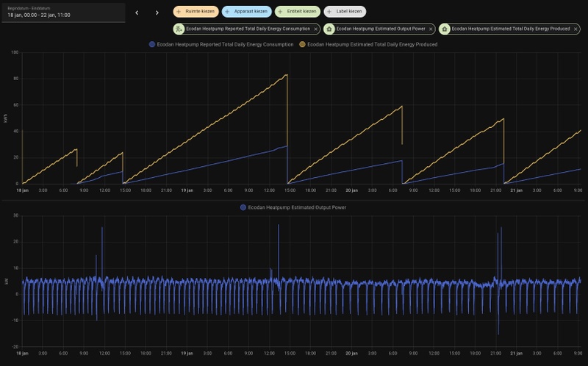The image size is (588, 366).
Task: Click Energy Consumption chip label text
Action: 248,29
